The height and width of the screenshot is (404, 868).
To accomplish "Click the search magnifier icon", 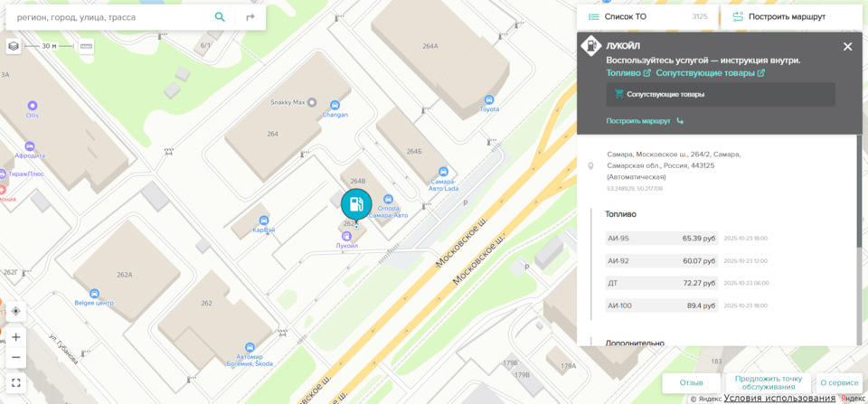I will [x=220, y=17].
